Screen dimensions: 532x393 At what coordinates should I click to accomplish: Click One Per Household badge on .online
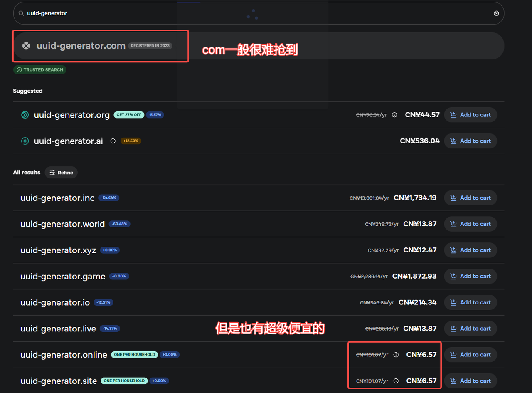click(x=134, y=355)
